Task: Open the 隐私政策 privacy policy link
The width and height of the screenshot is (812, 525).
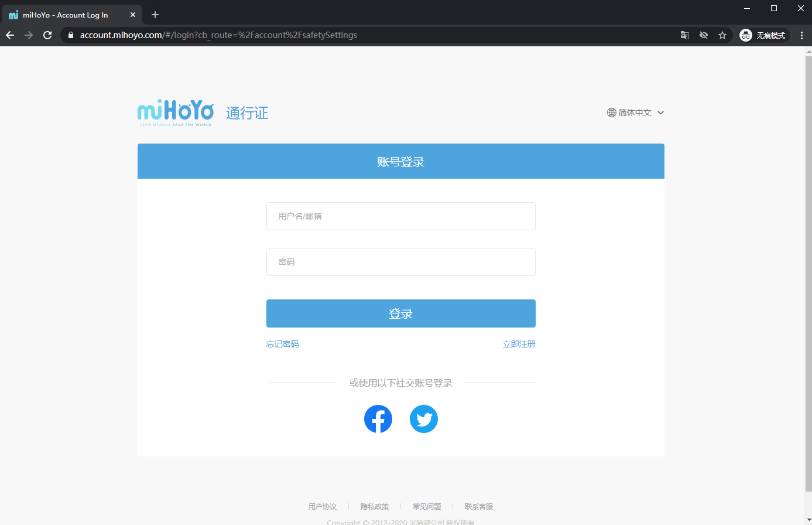Action: click(x=374, y=506)
